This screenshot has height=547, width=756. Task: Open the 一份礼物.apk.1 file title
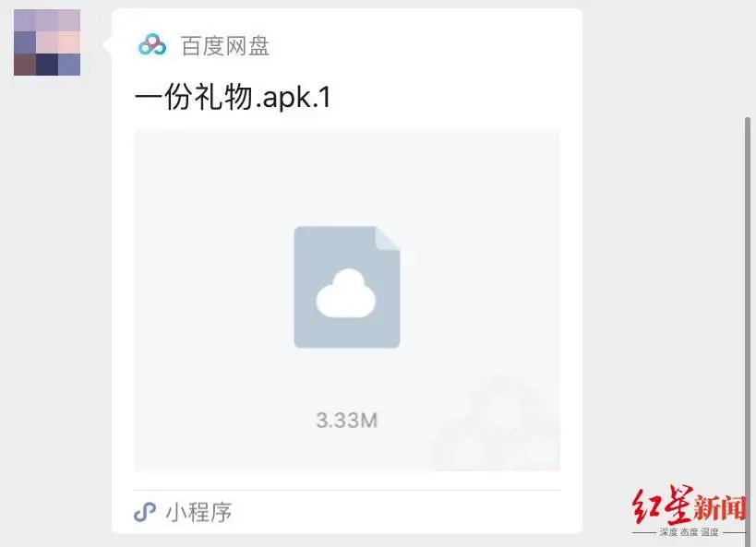tap(233, 97)
